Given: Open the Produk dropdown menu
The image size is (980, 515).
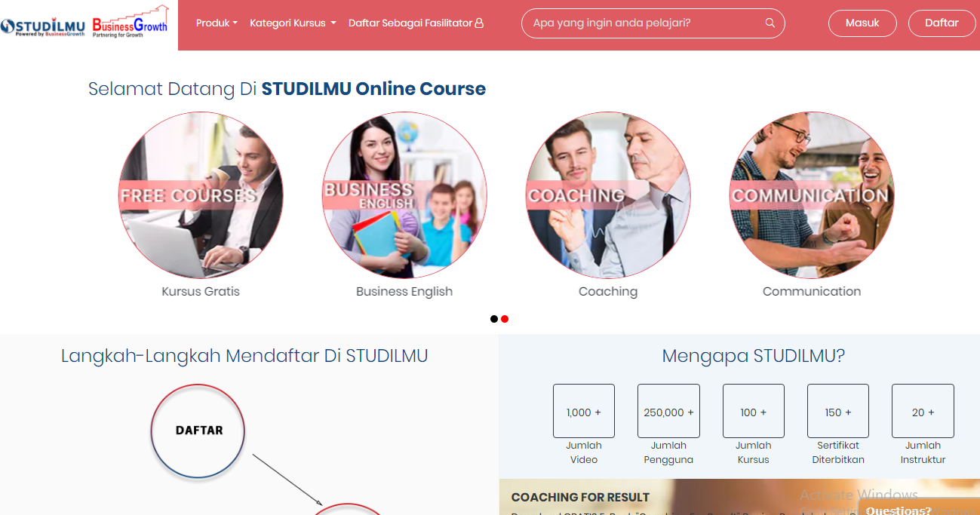Looking at the screenshot, I should [x=217, y=23].
